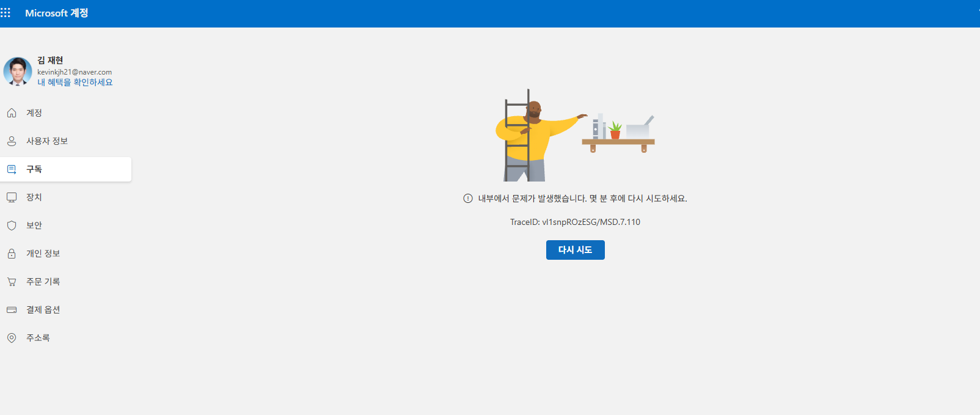Click the card icon beside 결제 옵션
Image resolution: width=980 pixels, height=415 pixels.
[x=12, y=310]
